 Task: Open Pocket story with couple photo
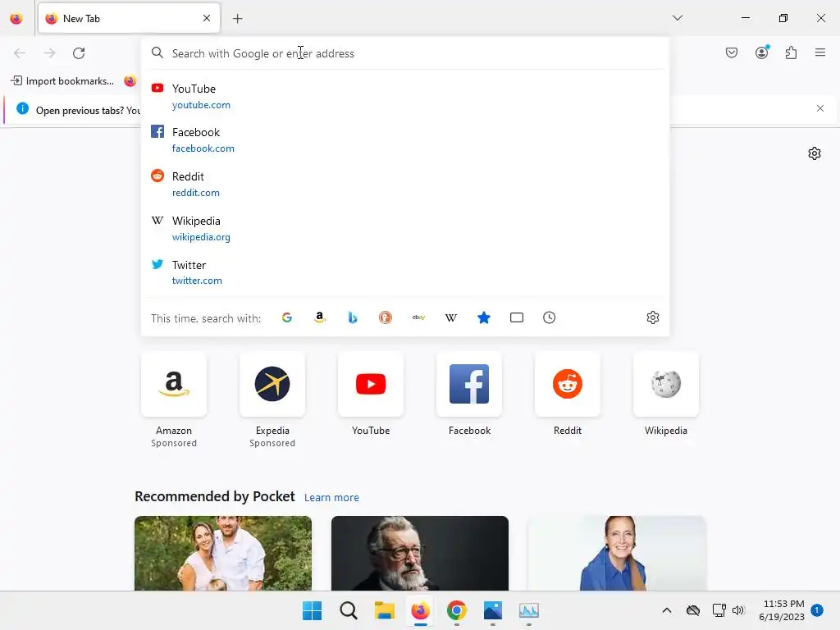pos(223,553)
